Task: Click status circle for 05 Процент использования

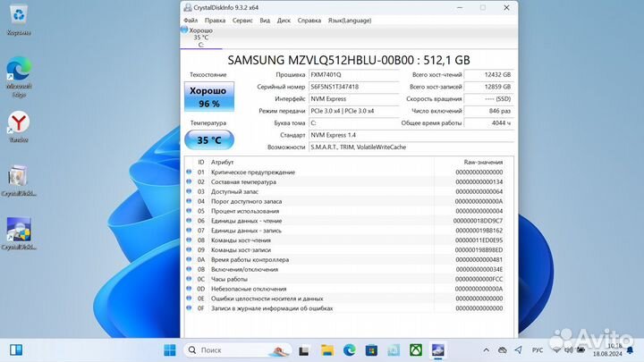Action: click(x=189, y=211)
